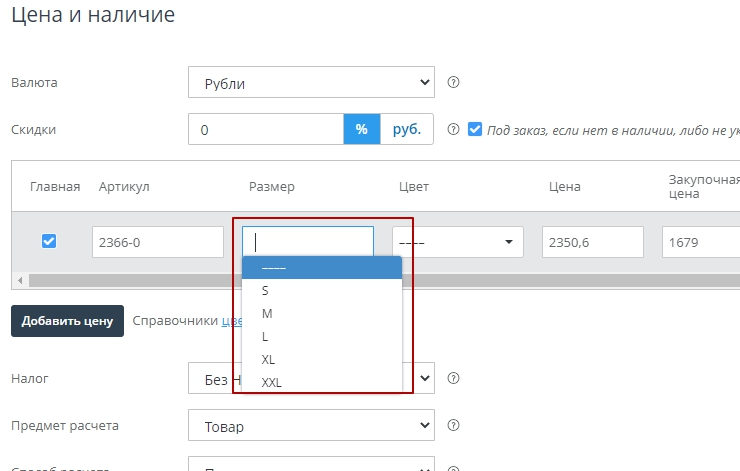740x471 pixels.
Task: Open Предмет расчета dropdown showing Товар
Action: tap(311, 426)
